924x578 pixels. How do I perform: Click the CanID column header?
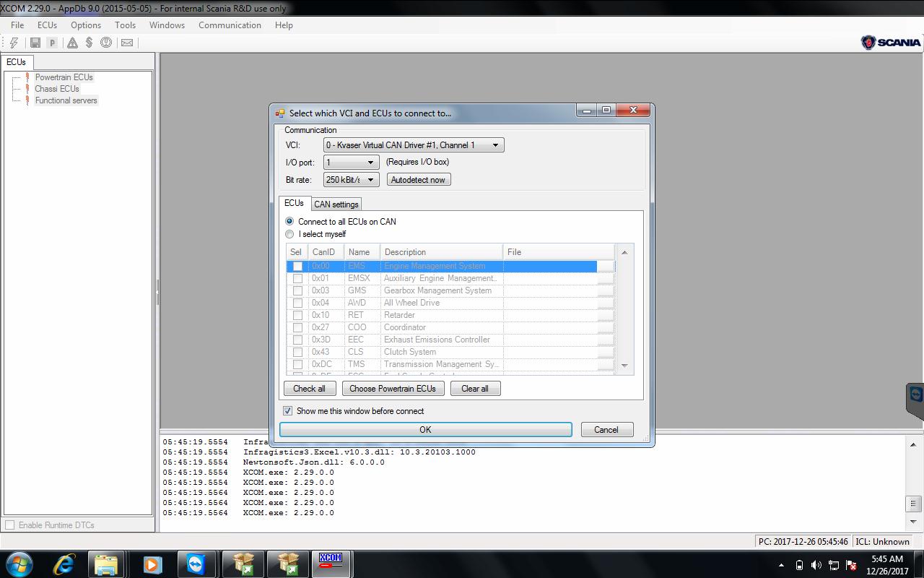pyautogui.click(x=326, y=252)
